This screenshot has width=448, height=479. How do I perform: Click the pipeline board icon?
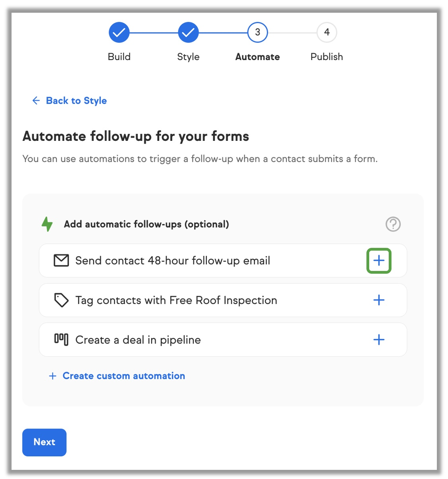pos(61,339)
